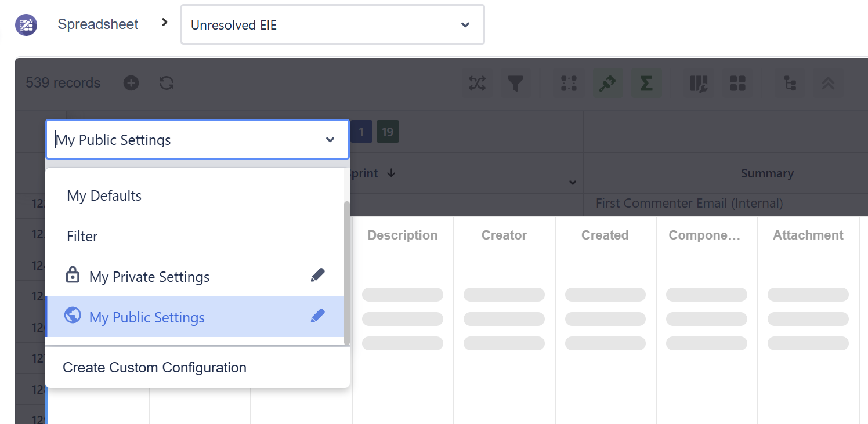Toggle the sigma summation icon

(x=646, y=84)
